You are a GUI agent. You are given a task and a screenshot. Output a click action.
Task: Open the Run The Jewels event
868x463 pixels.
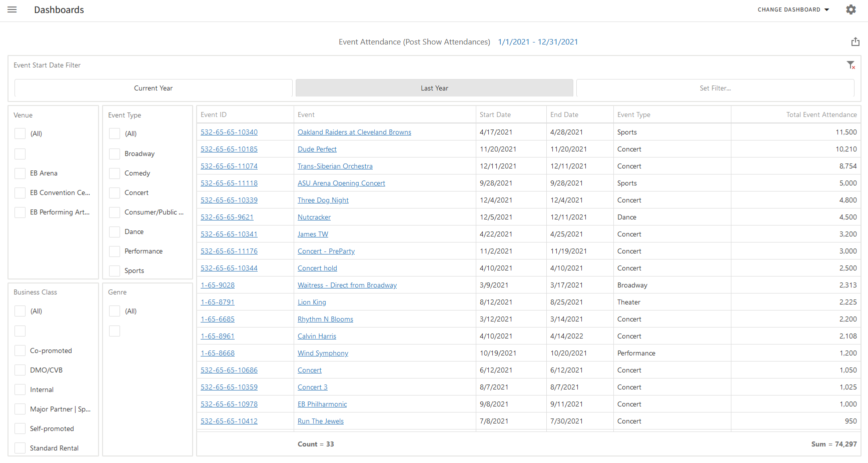pos(321,421)
